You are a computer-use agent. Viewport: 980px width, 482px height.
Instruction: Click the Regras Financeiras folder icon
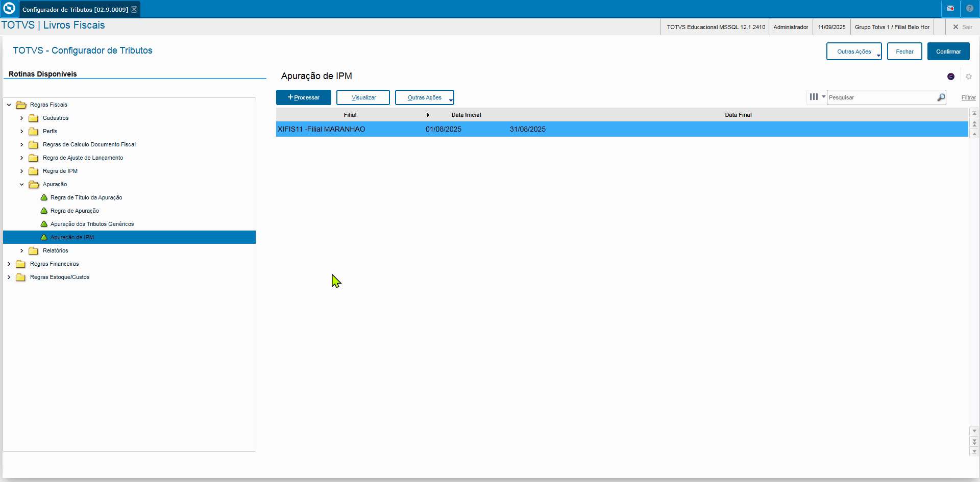21,264
